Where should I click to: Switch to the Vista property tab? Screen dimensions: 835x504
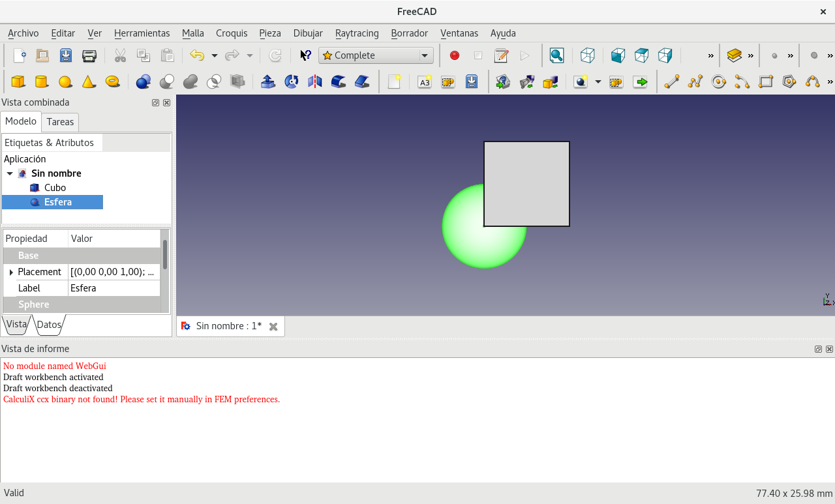(x=16, y=324)
